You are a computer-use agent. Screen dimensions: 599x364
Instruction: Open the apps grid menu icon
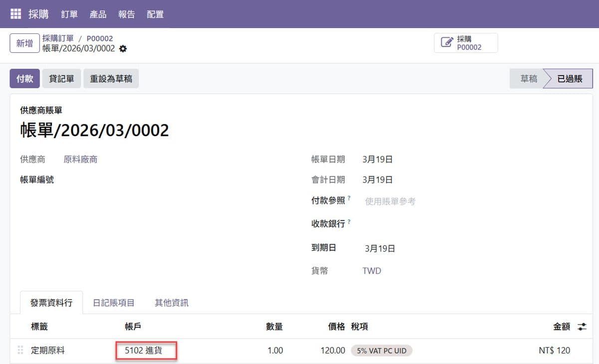[x=16, y=14]
